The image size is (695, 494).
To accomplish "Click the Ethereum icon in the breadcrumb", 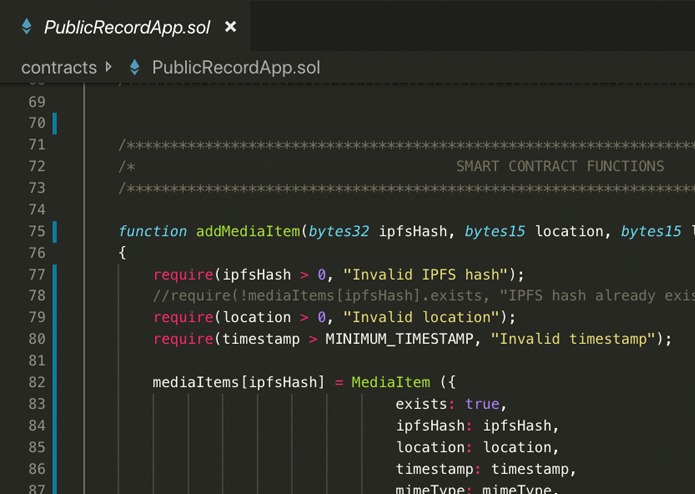I will (x=135, y=67).
